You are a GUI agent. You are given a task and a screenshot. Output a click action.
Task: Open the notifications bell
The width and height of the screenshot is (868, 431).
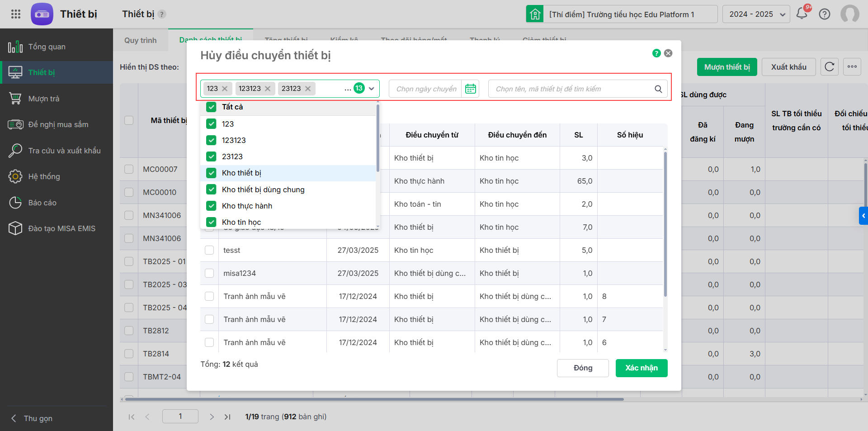pos(802,14)
